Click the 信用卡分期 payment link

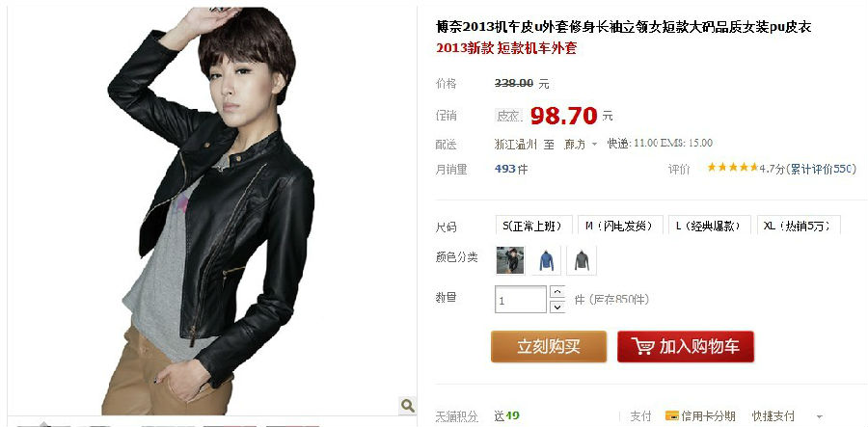pos(708,416)
